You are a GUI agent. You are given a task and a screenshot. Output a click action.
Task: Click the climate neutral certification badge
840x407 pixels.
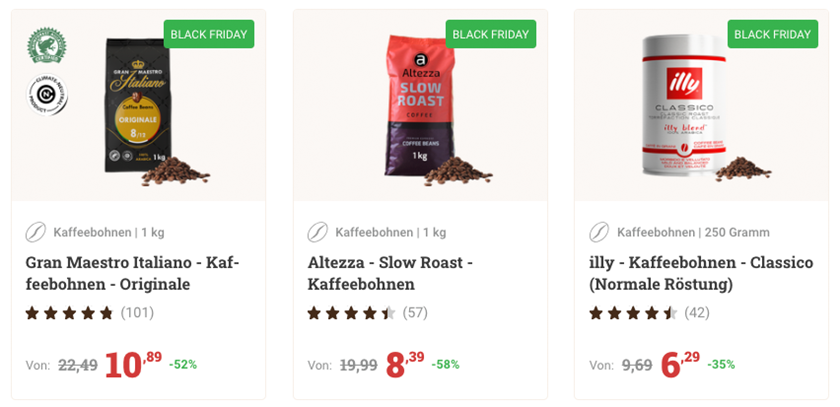[x=45, y=94]
